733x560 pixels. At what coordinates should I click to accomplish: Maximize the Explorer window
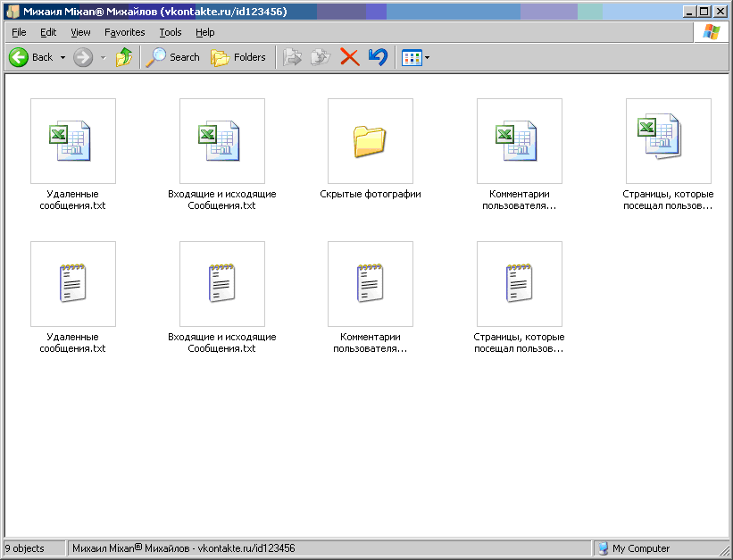[x=704, y=12]
